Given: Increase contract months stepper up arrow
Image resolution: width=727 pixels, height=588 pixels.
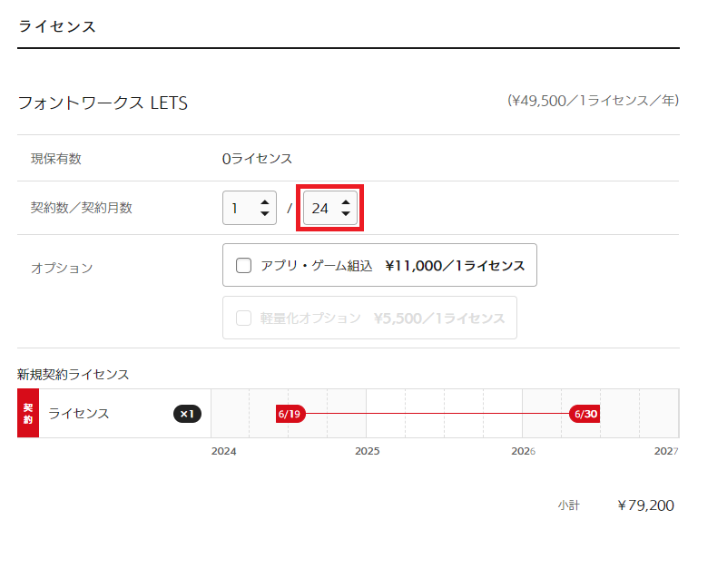Looking at the screenshot, I should pyautogui.click(x=346, y=202).
